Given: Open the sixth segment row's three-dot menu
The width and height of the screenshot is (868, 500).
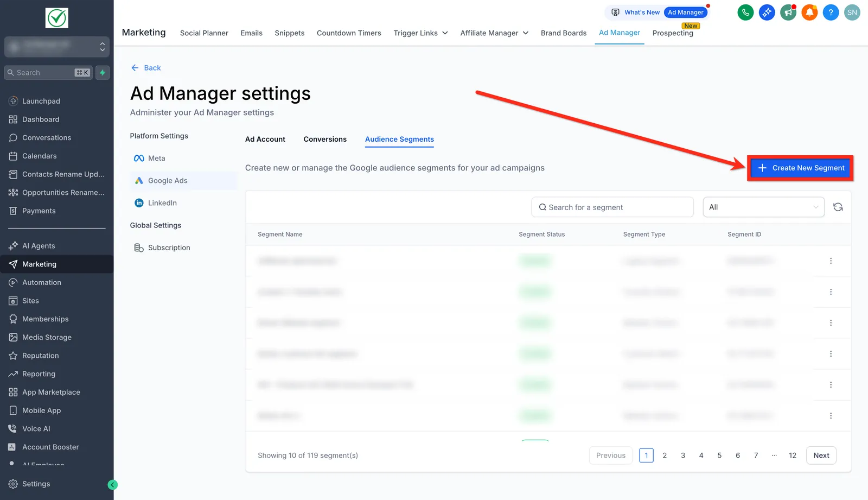Looking at the screenshot, I should pos(831,416).
